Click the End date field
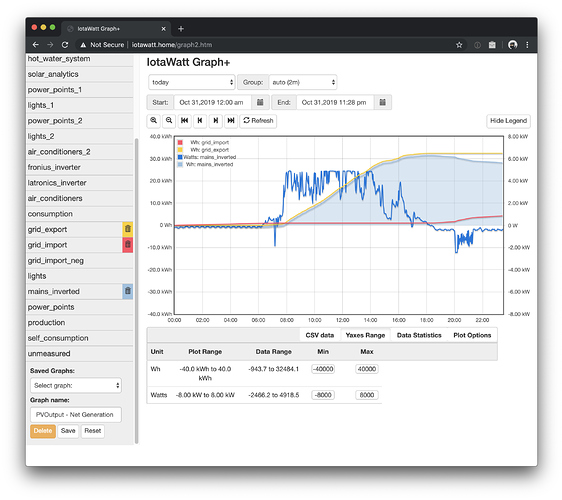The height and width of the screenshot is (500, 562). click(335, 103)
